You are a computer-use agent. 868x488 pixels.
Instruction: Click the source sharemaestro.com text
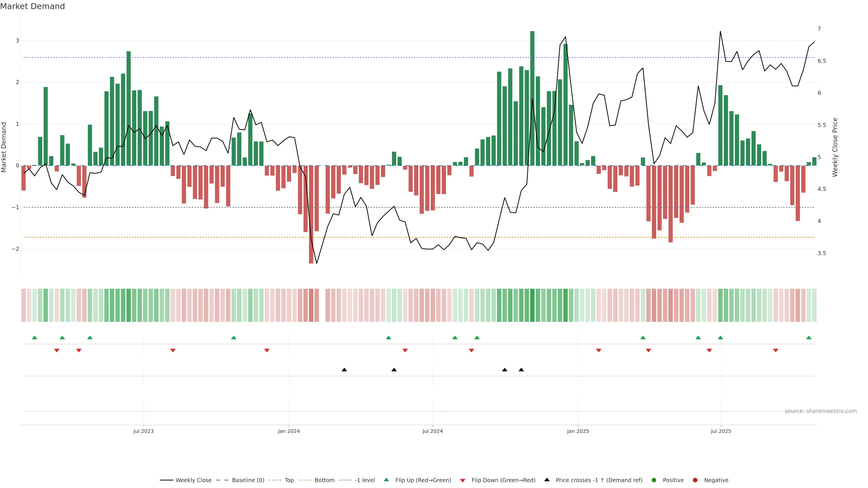click(x=821, y=411)
